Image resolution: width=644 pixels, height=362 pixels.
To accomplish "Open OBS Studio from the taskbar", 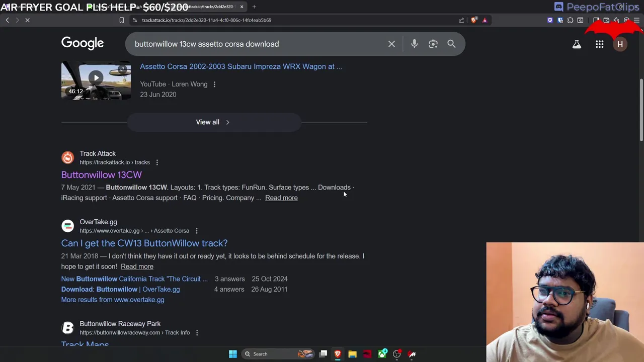I will point(397,354).
